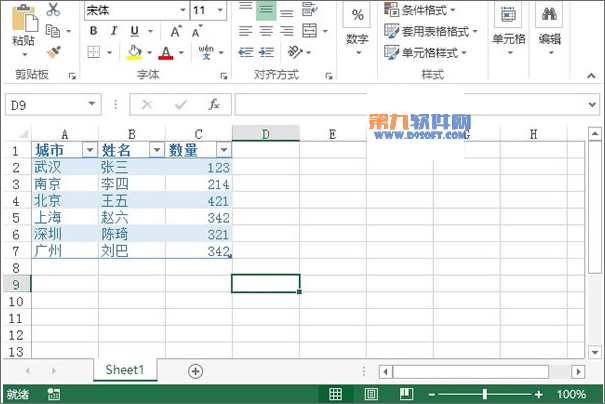This screenshot has height=404, width=605.
Task: Switch to Page Break Preview
Action: click(406, 394)
